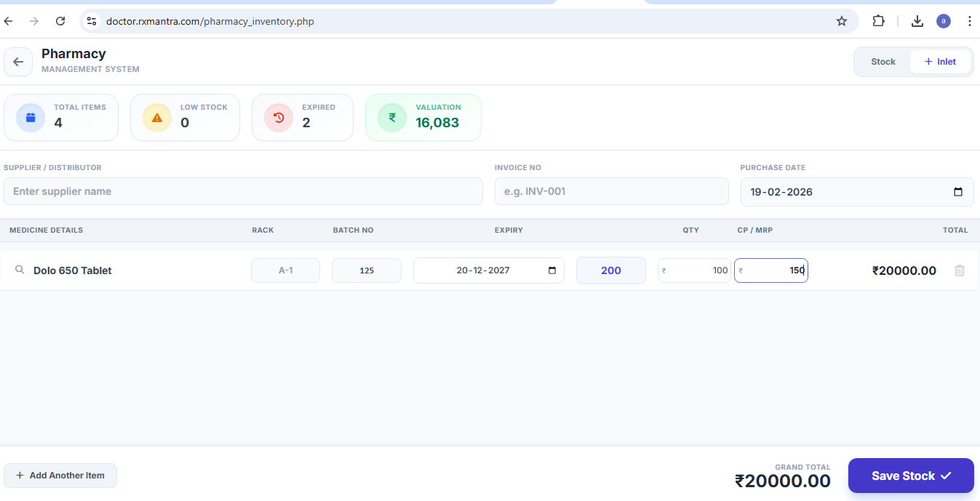Focus the supplier name input field

(243, 191)
